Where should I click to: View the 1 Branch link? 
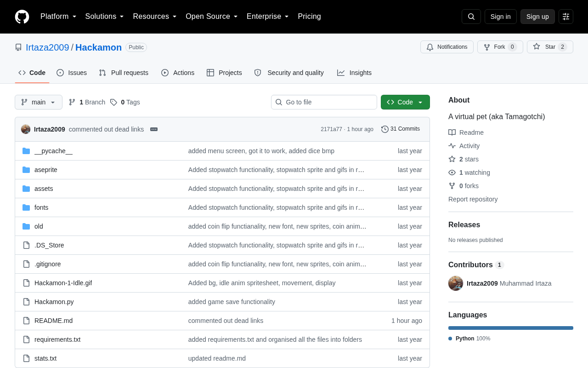(x=87, y=102)
